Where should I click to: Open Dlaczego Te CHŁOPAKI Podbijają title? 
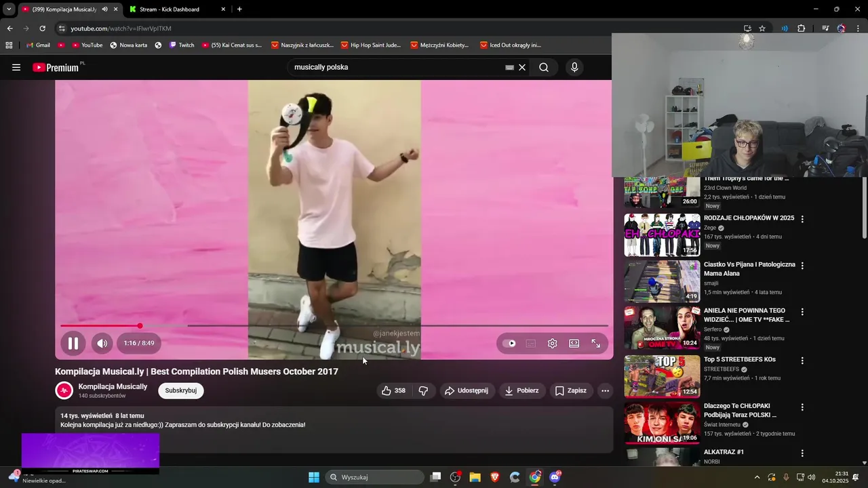tap(740, 410)
